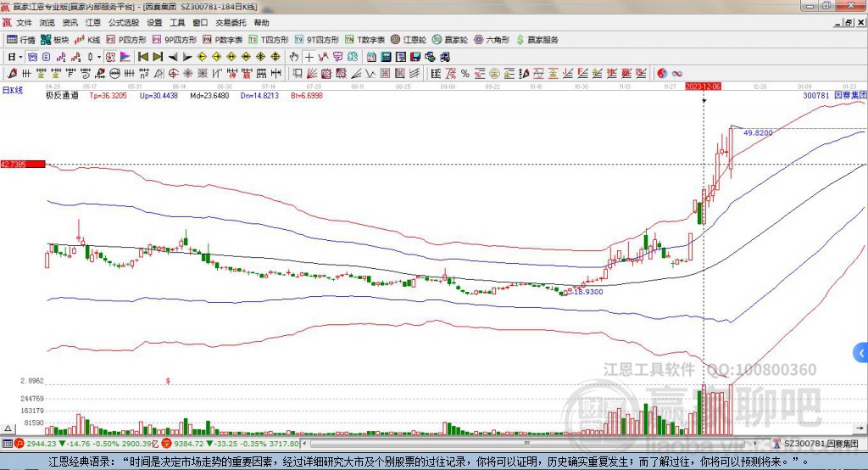Select the crosshair cursor tool
The height and width of the screenshot is (470, 868).
[309, 57]
